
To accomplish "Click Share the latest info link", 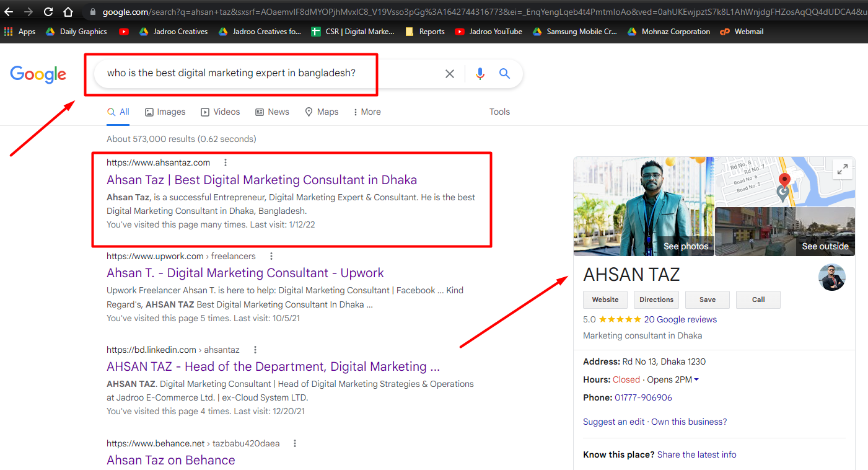I will [697, 454].
